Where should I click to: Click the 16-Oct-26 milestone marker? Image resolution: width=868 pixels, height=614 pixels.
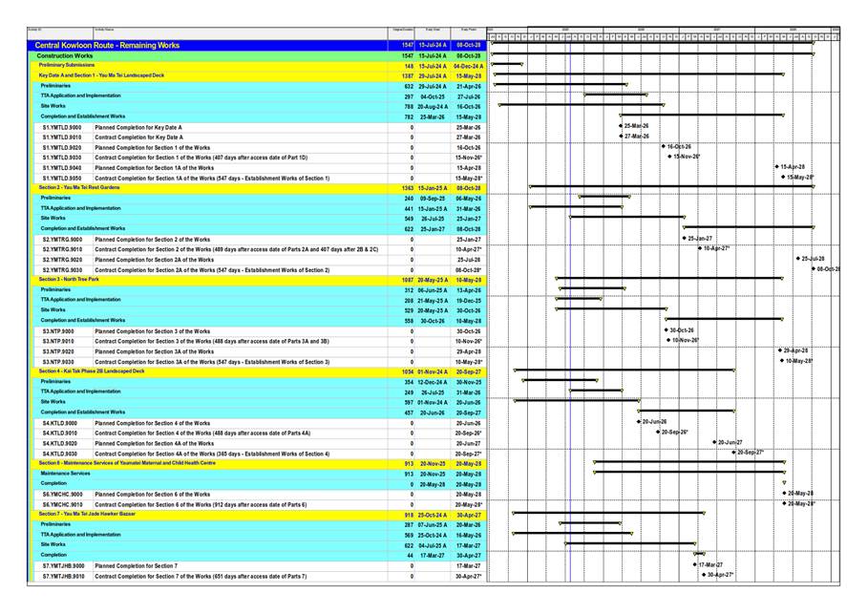point(664,147)
